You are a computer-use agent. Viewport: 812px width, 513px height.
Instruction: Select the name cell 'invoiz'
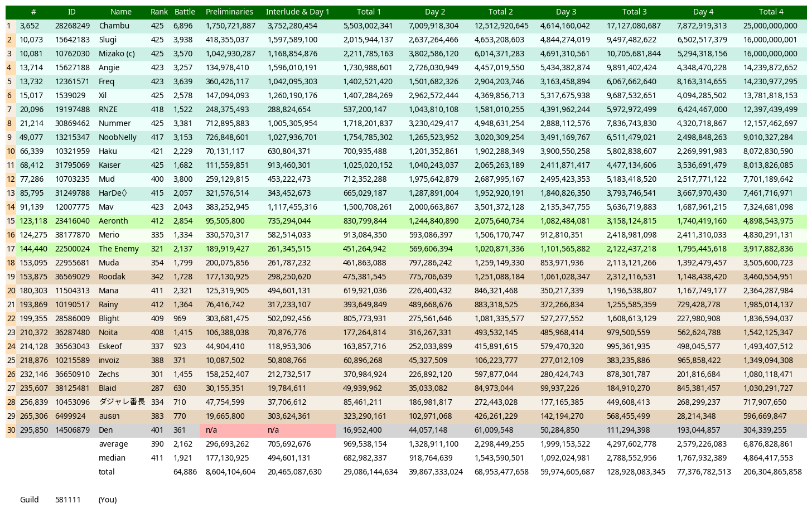pyautogui.click(x=109, y=360)
